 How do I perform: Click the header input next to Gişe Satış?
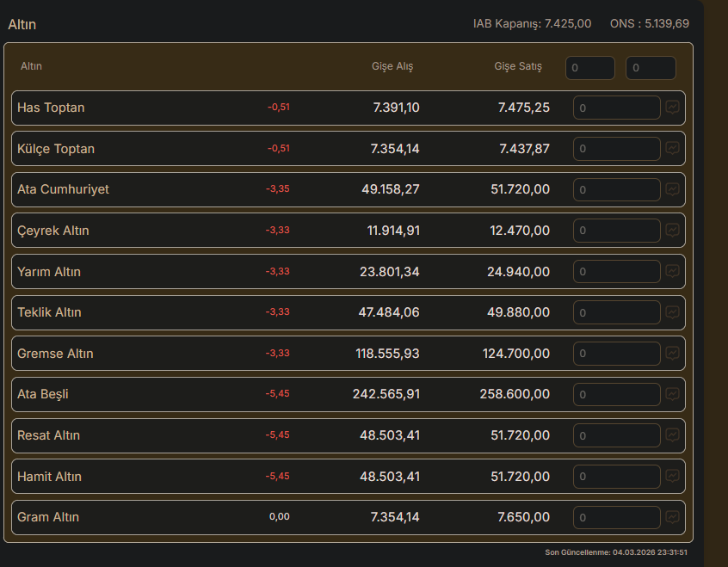(x=589, y=68)
